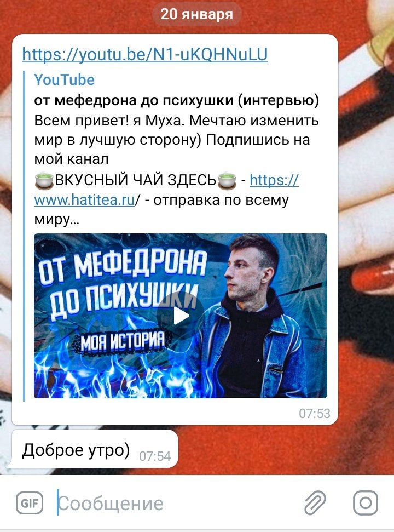Click the 20 января date badge
Screen dimensions: 394x532
(196, 14)
